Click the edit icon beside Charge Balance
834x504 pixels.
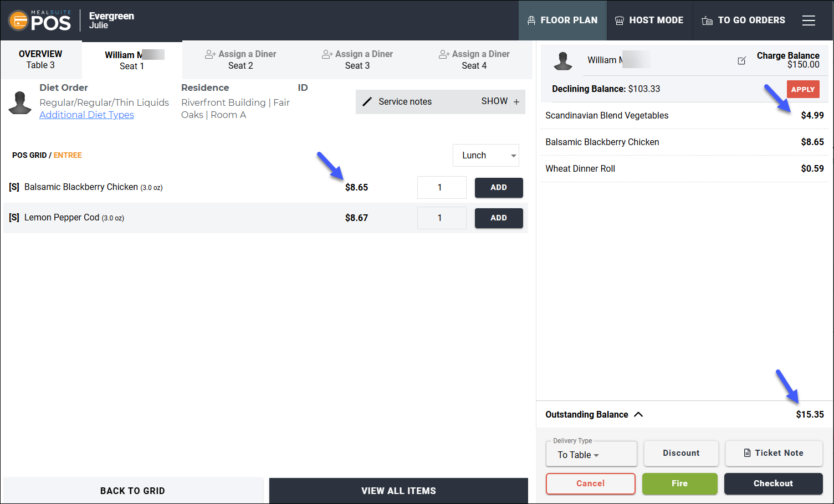click(741, 60)
